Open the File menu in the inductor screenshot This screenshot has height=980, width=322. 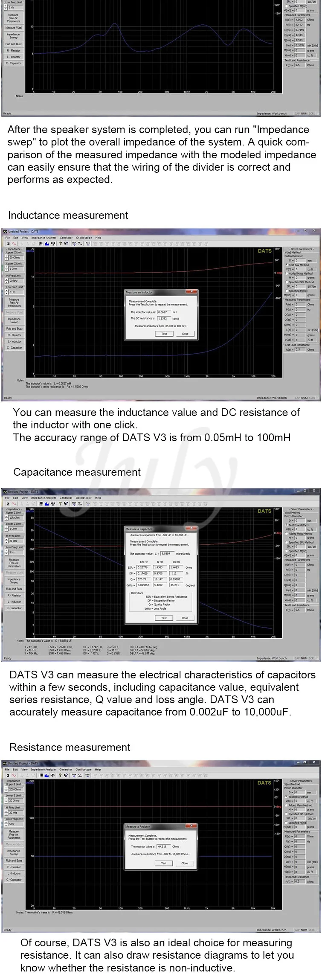(7, 238)
